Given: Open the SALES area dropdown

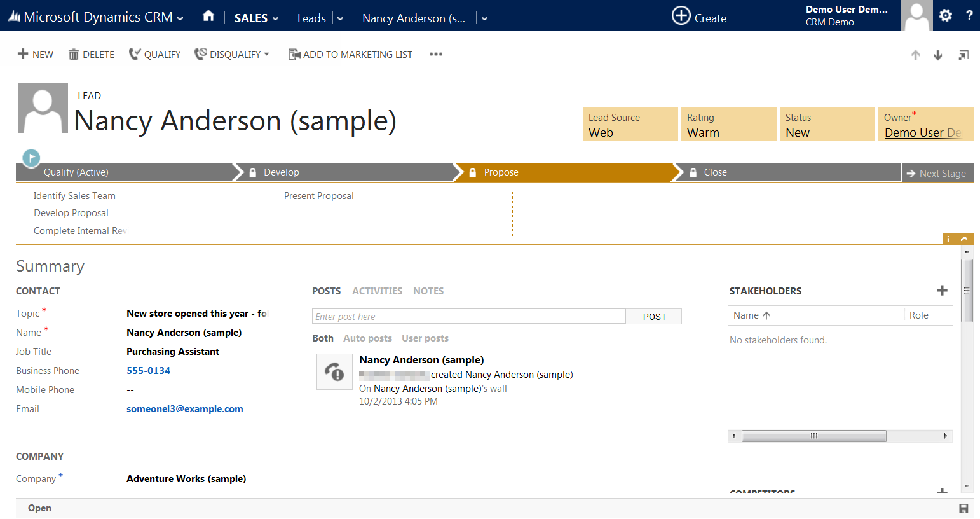Looking at the screenshot, I should pyautogui.click(x=276, y=18).
